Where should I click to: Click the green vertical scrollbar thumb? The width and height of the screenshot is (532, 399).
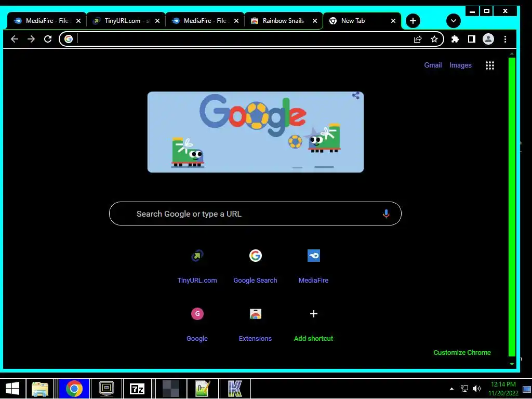pyautogui.click(x=512, y=207)
